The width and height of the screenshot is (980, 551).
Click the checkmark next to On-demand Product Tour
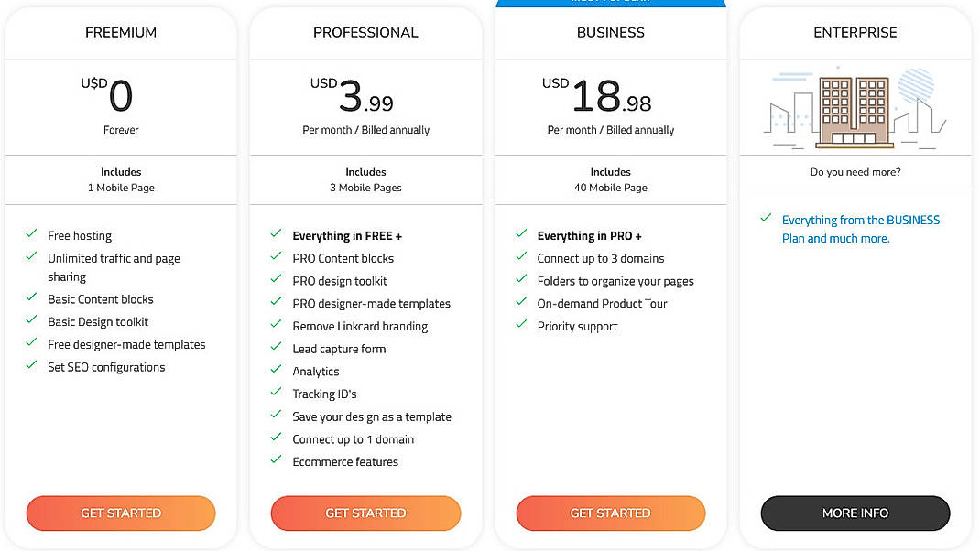click(x=521, y=303)
